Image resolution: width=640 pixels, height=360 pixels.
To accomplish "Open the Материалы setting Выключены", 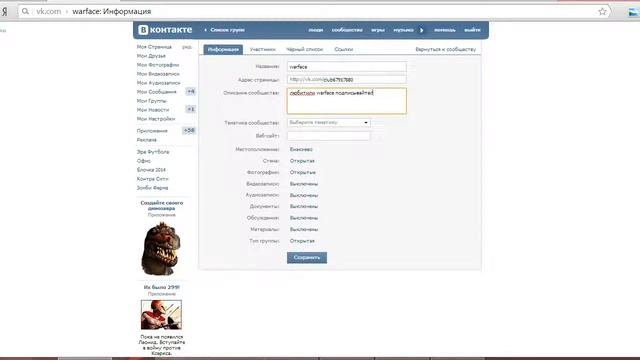I will (304, 229).
